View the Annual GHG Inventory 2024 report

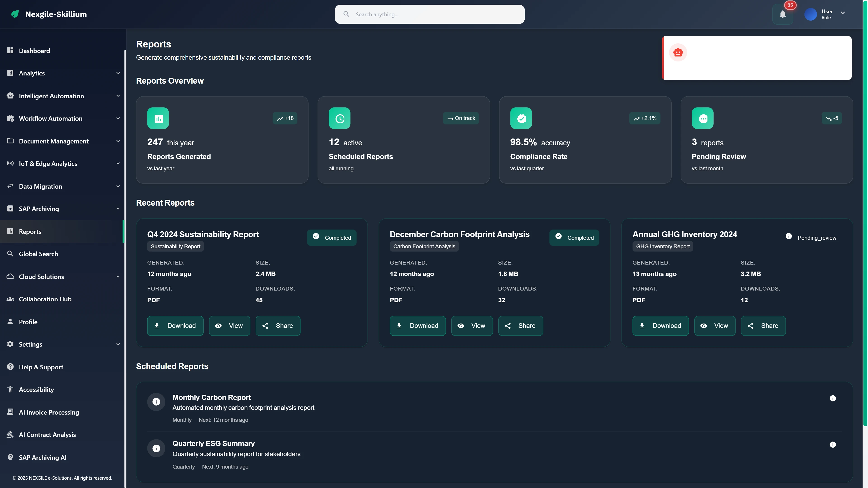(715, 326)
